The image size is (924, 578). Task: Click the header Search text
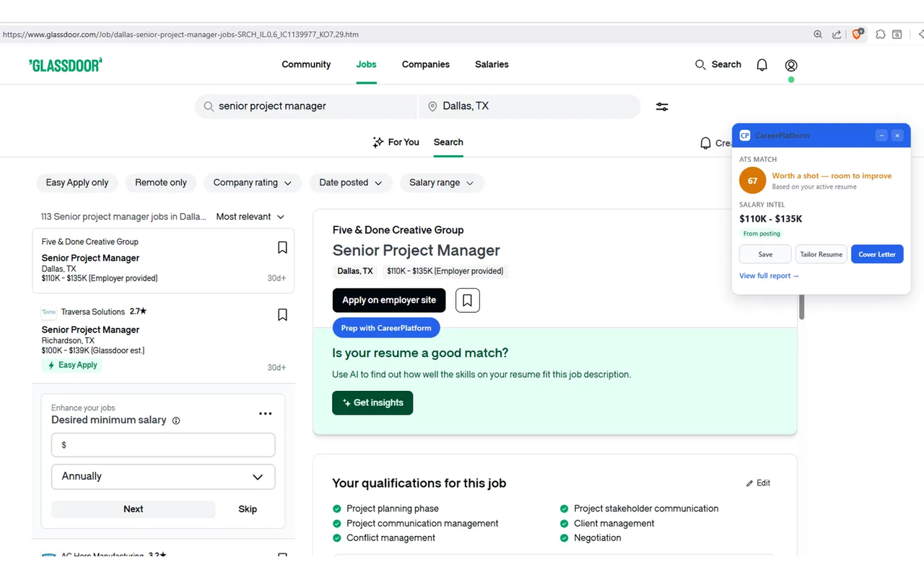pyautogui.click(x=726, y=64)
